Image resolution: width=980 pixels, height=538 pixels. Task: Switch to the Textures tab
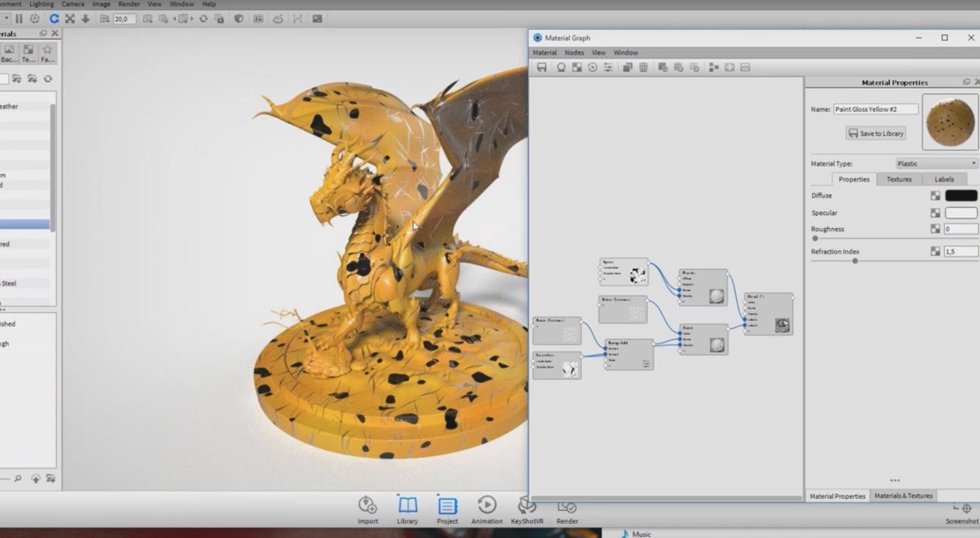tap(899, 180)
